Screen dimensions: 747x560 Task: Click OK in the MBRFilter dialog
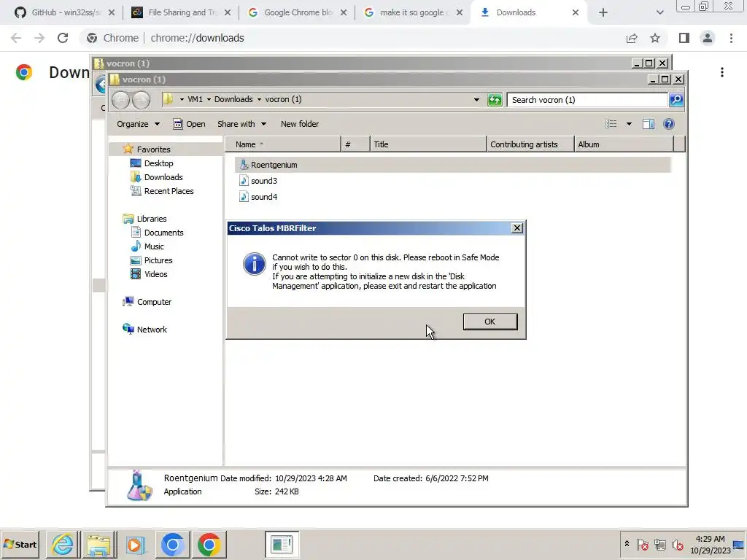click(x=489, y=322)
